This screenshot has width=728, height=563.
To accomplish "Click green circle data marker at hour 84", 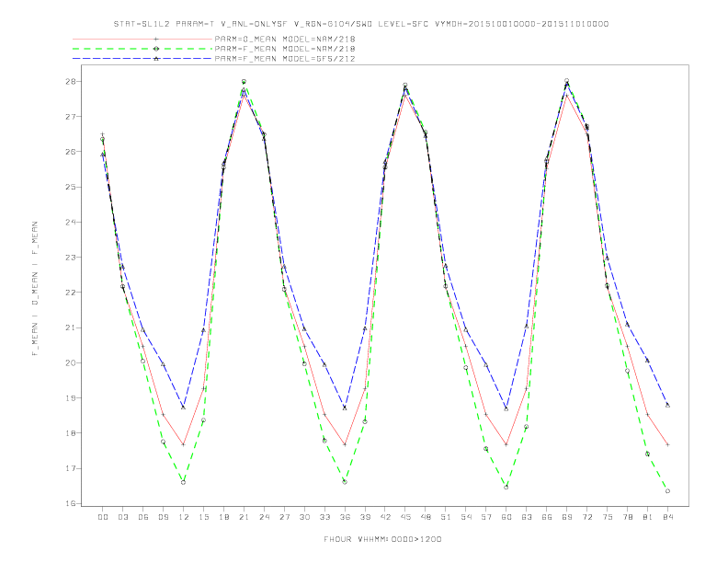I will pos(667,491).
